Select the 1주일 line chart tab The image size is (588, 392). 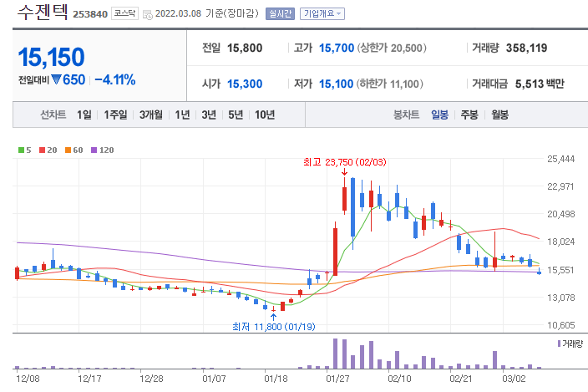pos(115,115)
